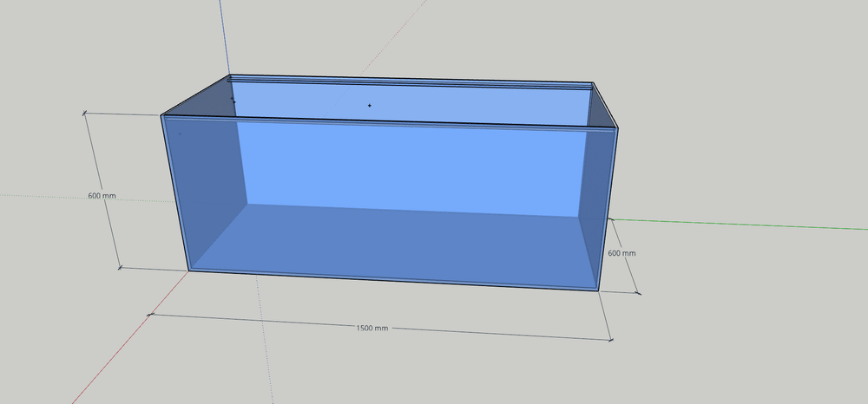Click the blue vertical axis above the tank
The image size is (868, 404).
(x=224, y=35)
